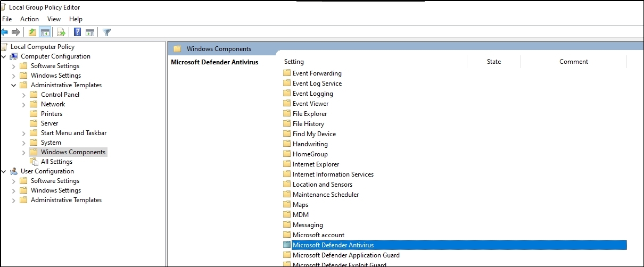This screenshot has width=644, height=267.
Task: Open the View menu
Action: [x=54, y=19]
